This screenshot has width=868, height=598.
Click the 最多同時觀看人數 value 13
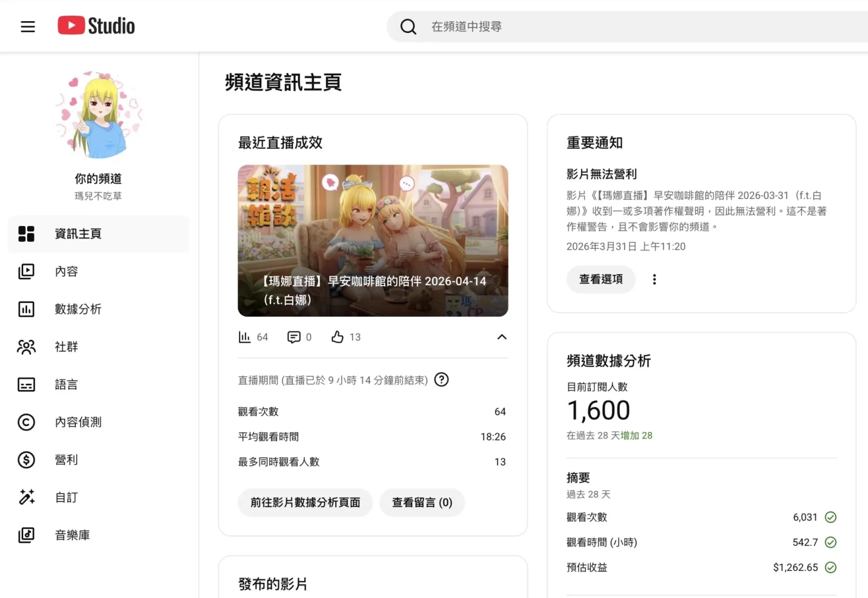tap(500, 462)
